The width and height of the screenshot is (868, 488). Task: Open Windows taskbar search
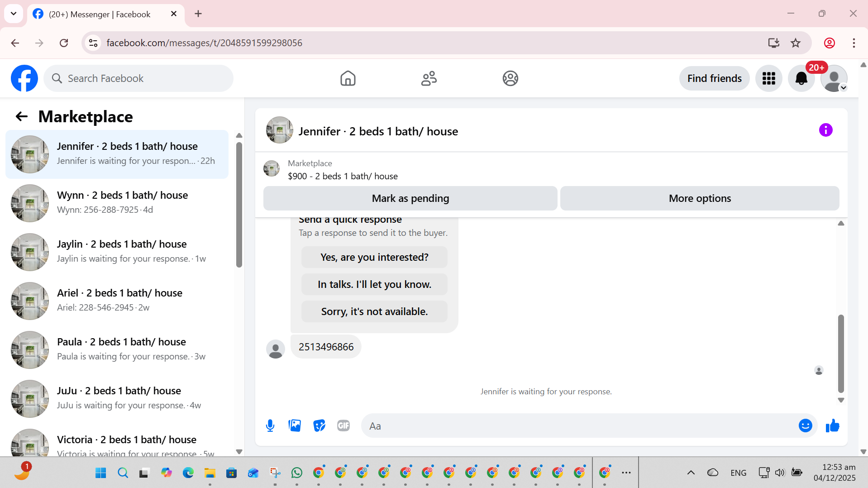click(123, 473)
